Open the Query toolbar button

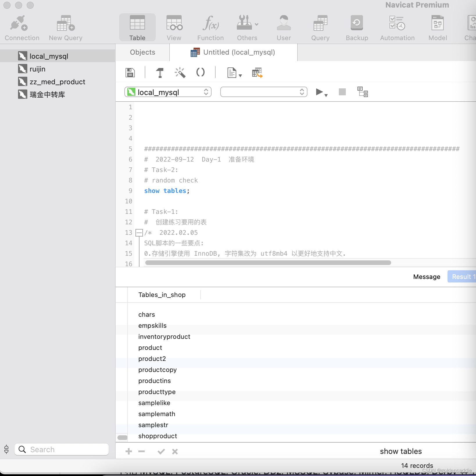tap(321, 28)
